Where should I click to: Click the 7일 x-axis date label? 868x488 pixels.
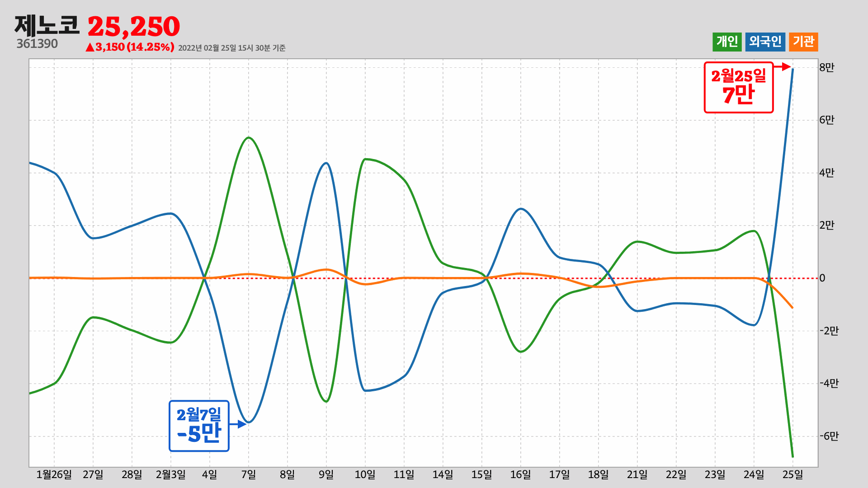pos(249,474)
